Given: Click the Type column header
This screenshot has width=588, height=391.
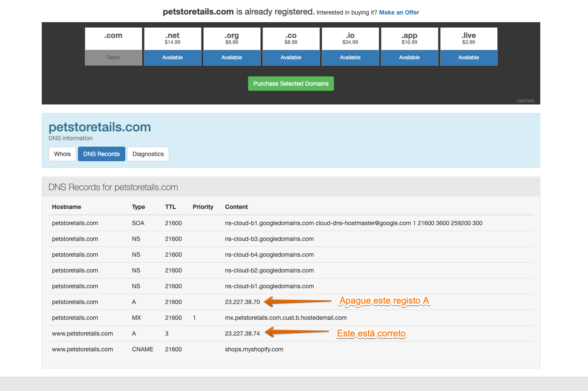Looking at the screenshot, I should pyautogui.click(x=138, y=207).
